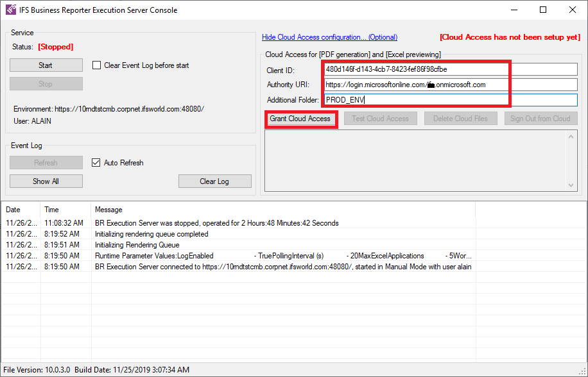Start the Execution Server service
The image size is (588, 377).
[46, 65]
